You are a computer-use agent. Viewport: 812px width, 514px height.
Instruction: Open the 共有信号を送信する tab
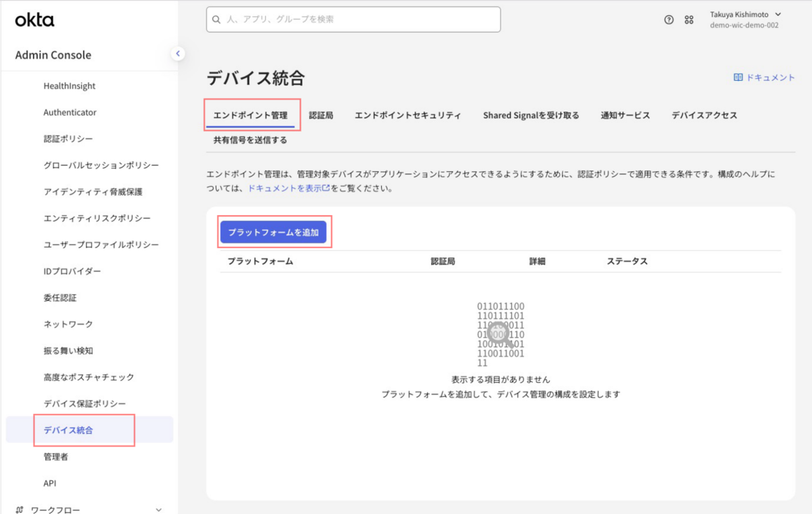(x=250, y=140)
